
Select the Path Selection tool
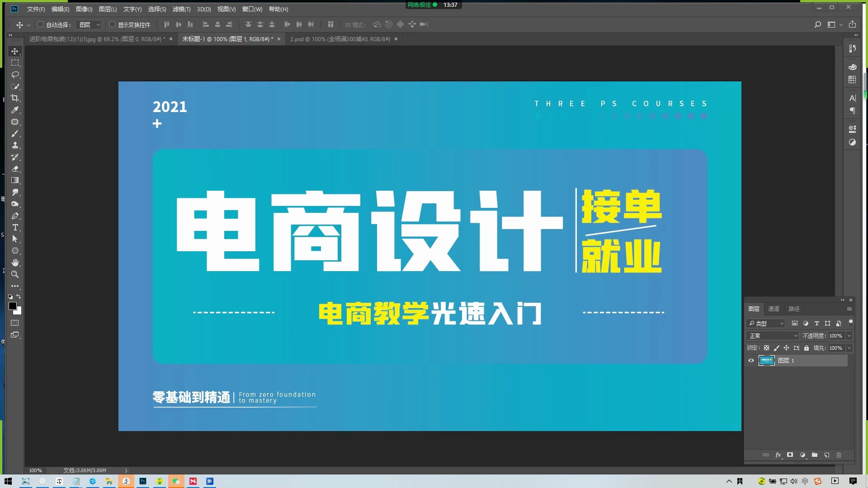pos(15,239)
